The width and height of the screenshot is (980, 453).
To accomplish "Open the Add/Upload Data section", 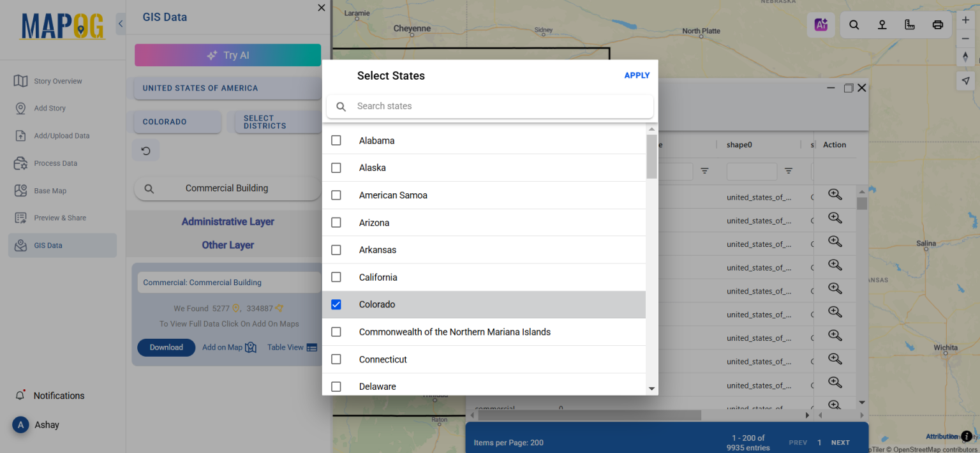I will click(x=64, y=135).
